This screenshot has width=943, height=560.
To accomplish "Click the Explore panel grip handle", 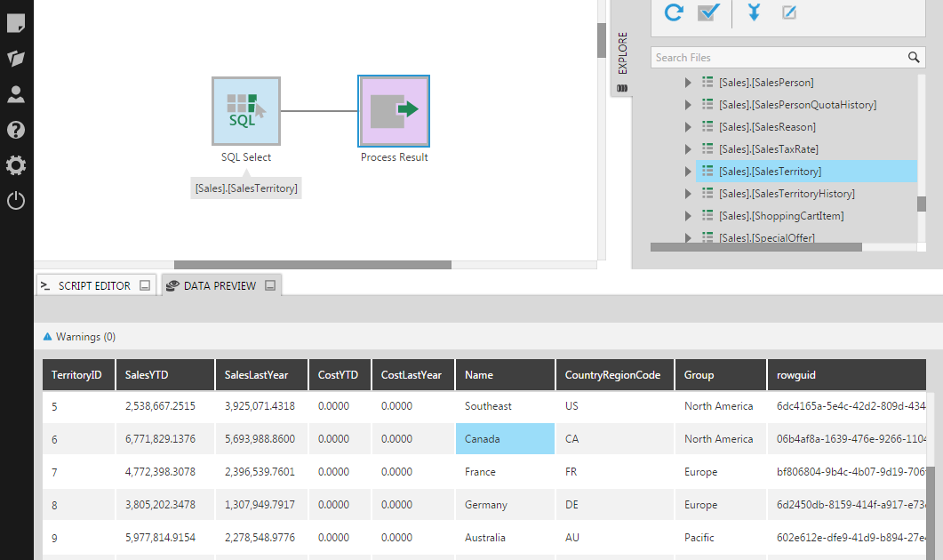I will click(x=622, y=88).
